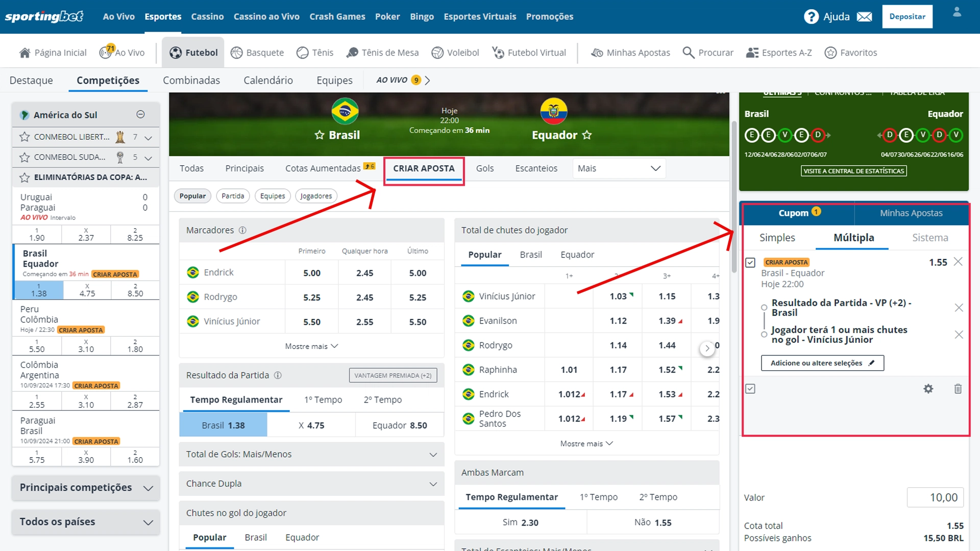The image size is (980, 551).
Task: Toggle checkbox for CRIAR APOSTA coupon bet
Action: coord(750,262)
